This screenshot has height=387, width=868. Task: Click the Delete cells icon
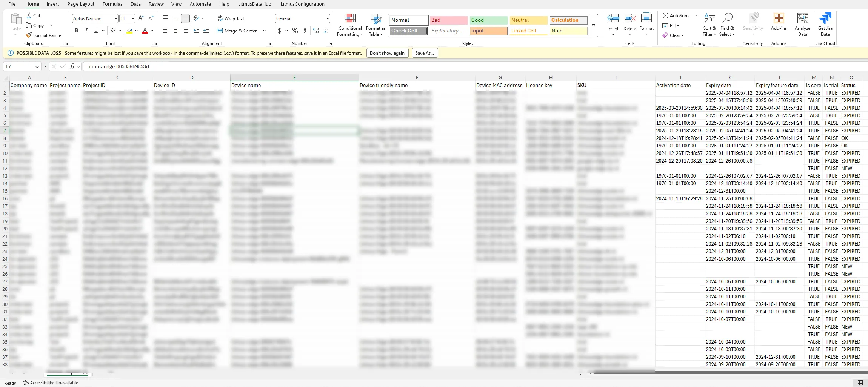click(x=629, y=18)
